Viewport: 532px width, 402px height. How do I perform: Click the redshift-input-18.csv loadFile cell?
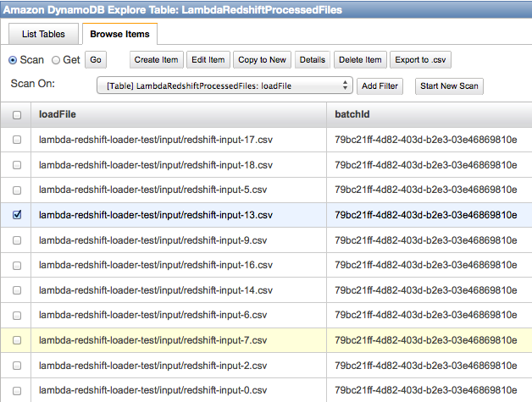coord(179,165)
